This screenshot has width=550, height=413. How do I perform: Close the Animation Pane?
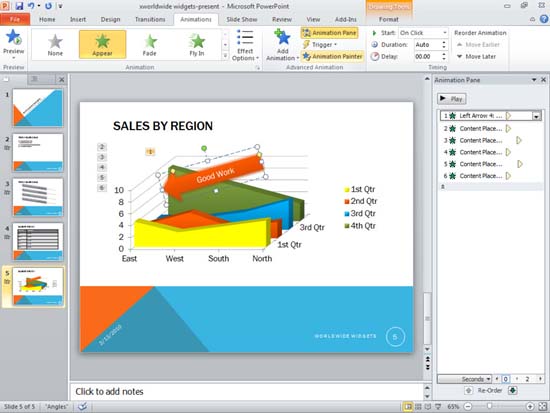click(x=543, y=80)
